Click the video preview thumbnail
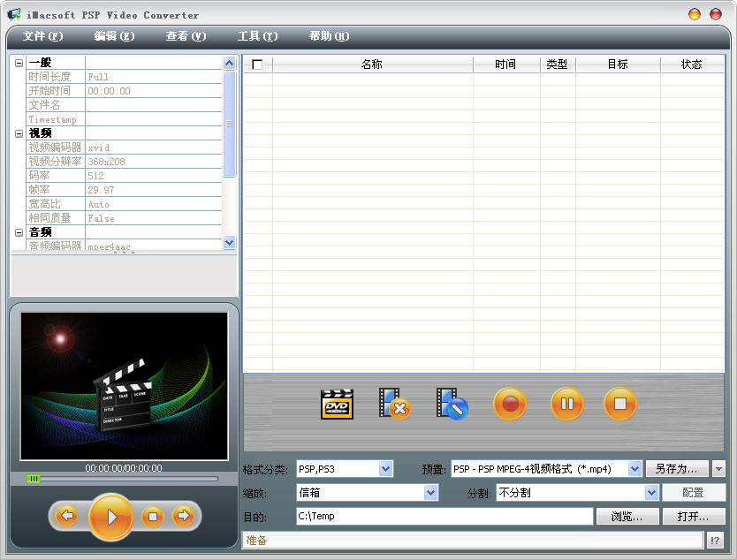Screen dimensions: 737x560 [x=124, y=386]
